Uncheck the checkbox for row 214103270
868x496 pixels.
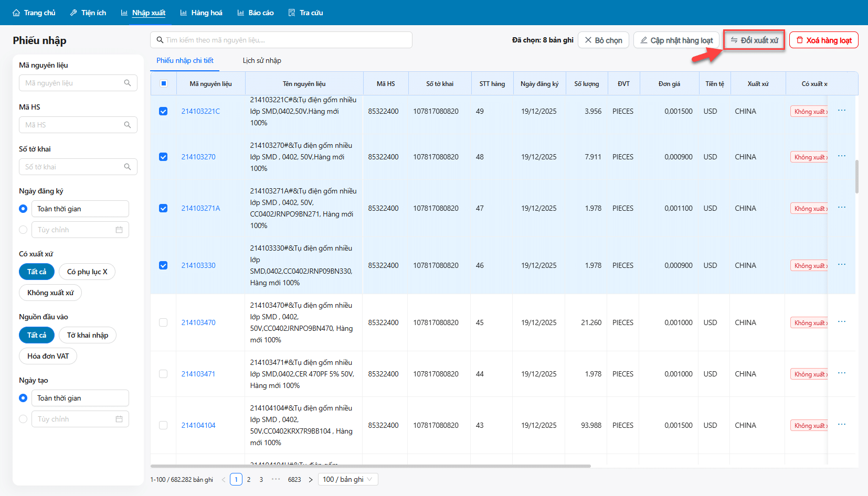coord(163,157)
